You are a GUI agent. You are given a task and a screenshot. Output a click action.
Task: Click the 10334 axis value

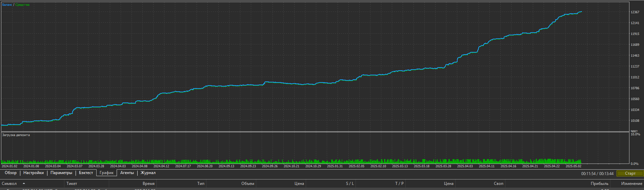[635, 110]
